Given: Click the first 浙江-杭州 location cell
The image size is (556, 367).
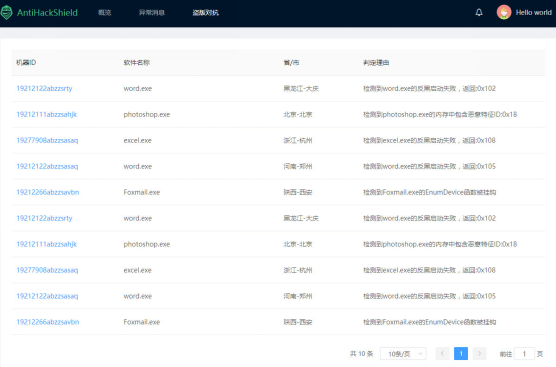Looking at the screenshot, I should [298, 140].
